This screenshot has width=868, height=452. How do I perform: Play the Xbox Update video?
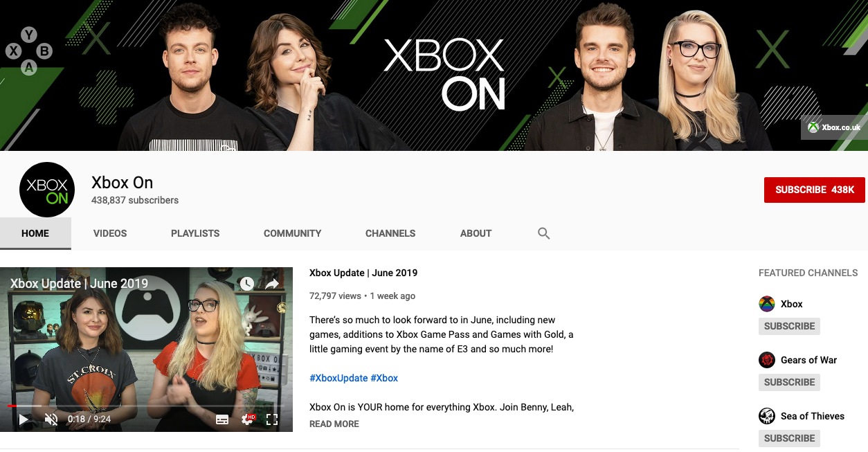coord(24,419)
